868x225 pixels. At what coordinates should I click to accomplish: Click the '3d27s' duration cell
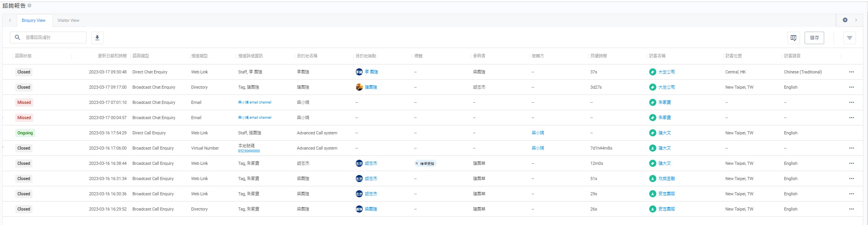pyautogui.click(x=596, y=87)
